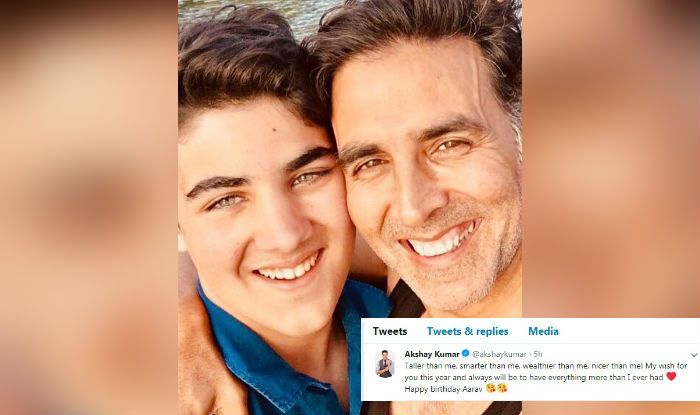Image resolution: width=700 pixels, height=415 pixels.
Task: Select the Media tab
Action: [x=543, y=331]
